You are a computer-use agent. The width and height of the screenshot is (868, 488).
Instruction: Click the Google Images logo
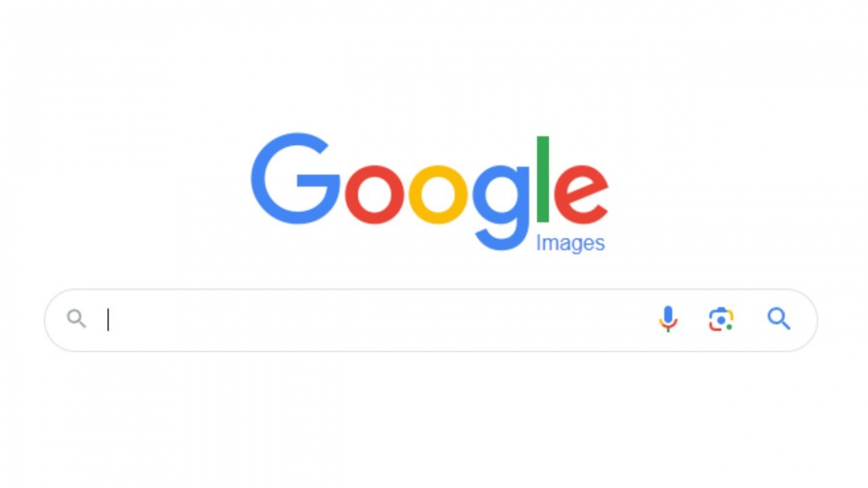point(429,193)
